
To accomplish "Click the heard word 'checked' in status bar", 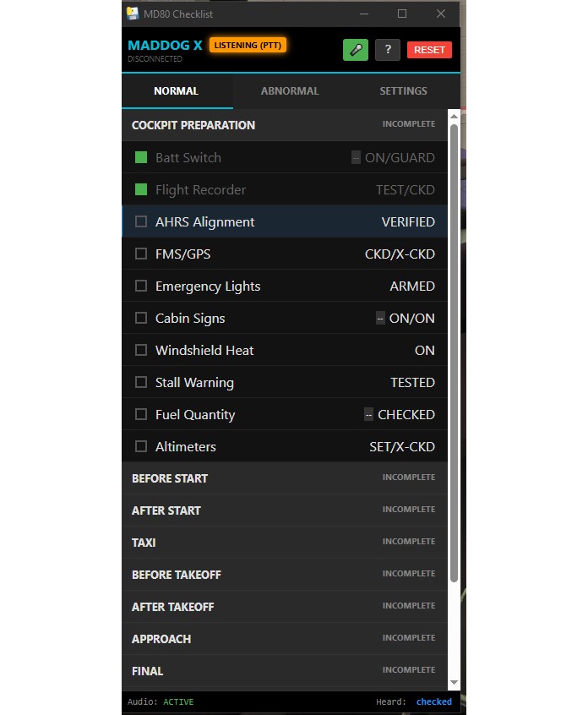I will point(433,701).
